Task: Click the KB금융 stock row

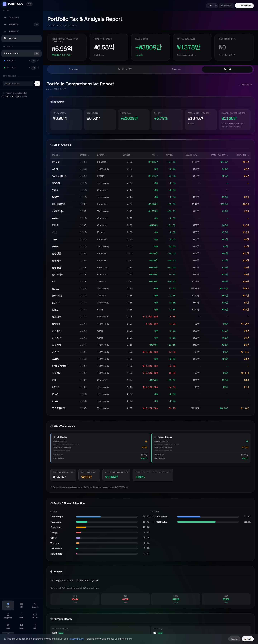Action: [150, 162]
